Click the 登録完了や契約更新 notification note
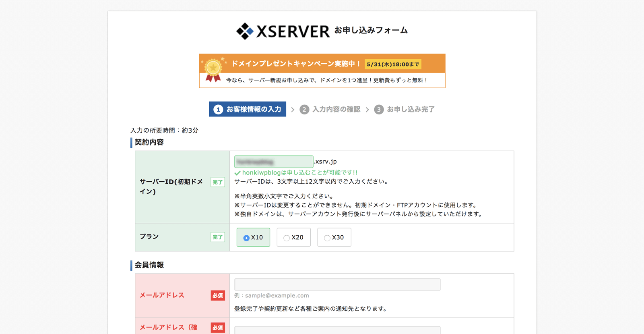Image resolution: width=644 pixels, height=334 pixels. tap(311, 309)
